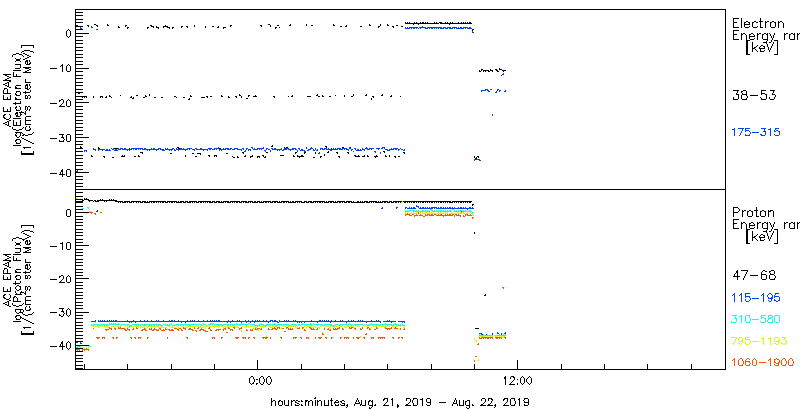Click the -30 tick label on electron panel
Viewport: 800px width, 410px height.
pyautogui.click(x=61, y=138)
